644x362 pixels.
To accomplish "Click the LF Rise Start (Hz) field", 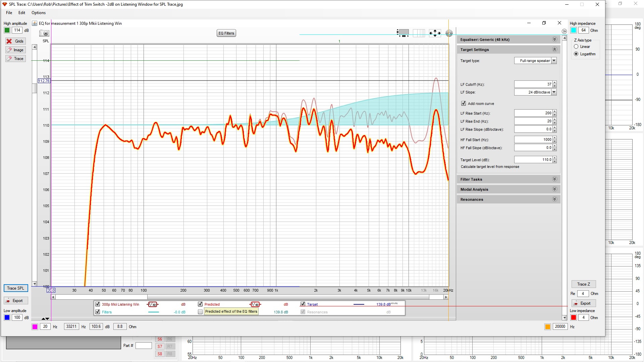I will click(533, 113).
